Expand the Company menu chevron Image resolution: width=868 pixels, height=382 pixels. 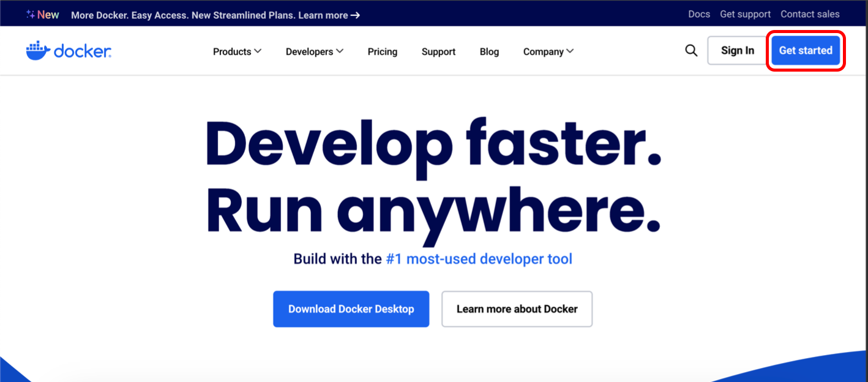pyautogui.click(x=571, y=51)
